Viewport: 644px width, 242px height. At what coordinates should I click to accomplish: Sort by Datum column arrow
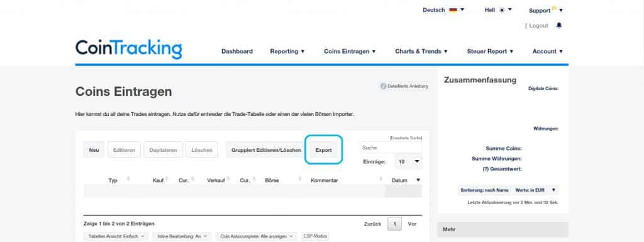418,180
